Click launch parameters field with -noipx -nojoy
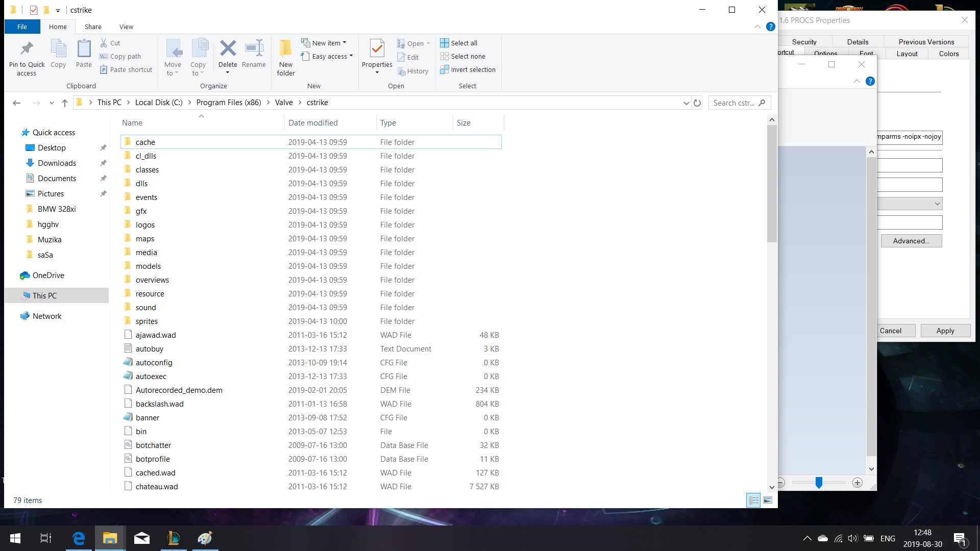Image resolution: width=980 pixels, height=551 pixels. [910, 137]
